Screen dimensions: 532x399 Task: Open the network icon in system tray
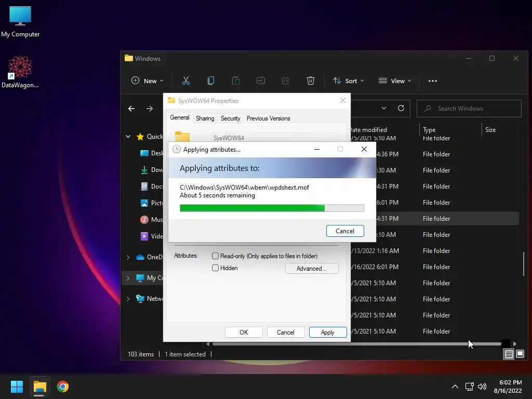coord(470,387)
